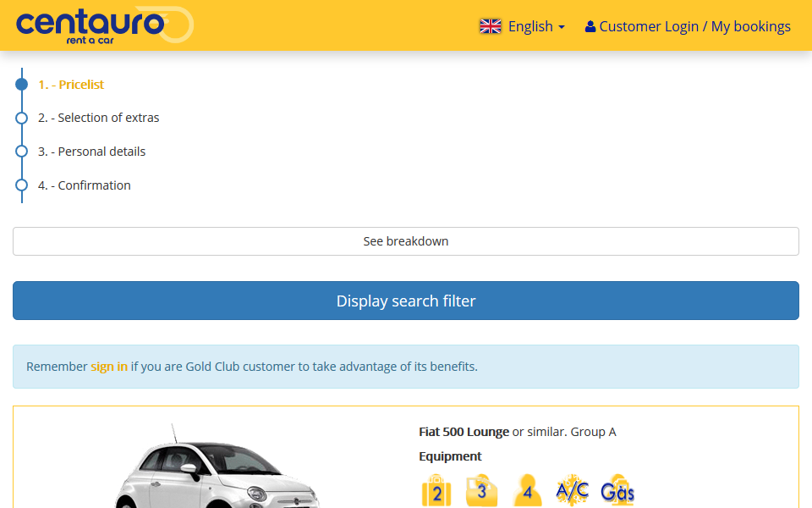
Task: Expand the See breakdown panel
Action: click(x=406, y=241)
